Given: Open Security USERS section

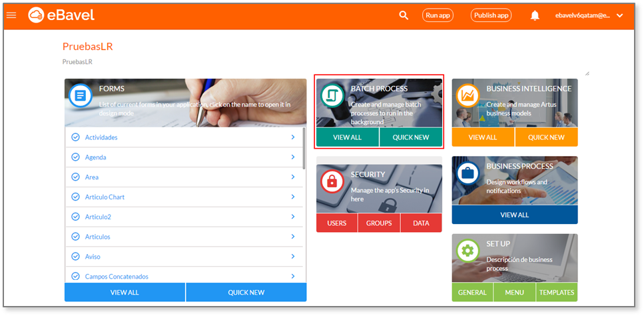Looking at the screenshot, I should pos(337,223).
